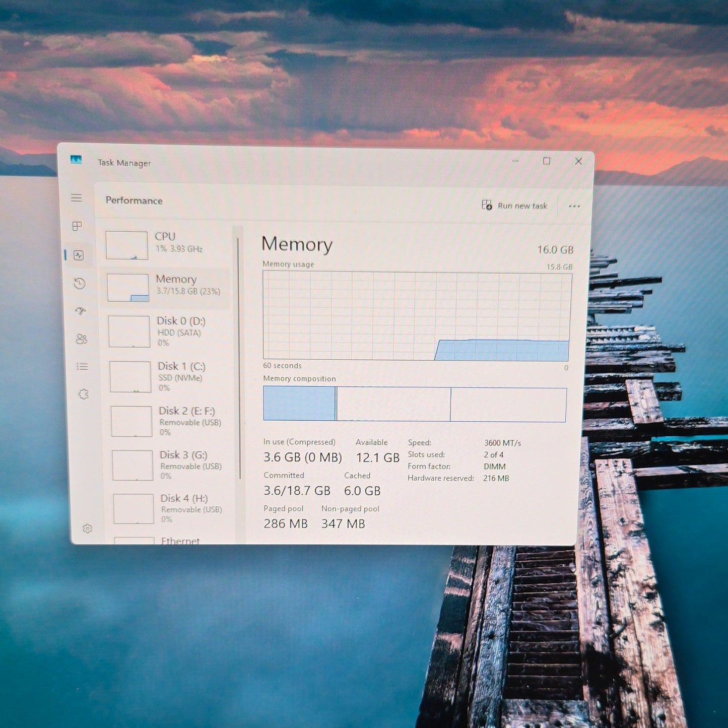Open the Startup apps page icon
The height and width of the screenshot is (728, 728).
pyautogui.click(x=81, y=311)
